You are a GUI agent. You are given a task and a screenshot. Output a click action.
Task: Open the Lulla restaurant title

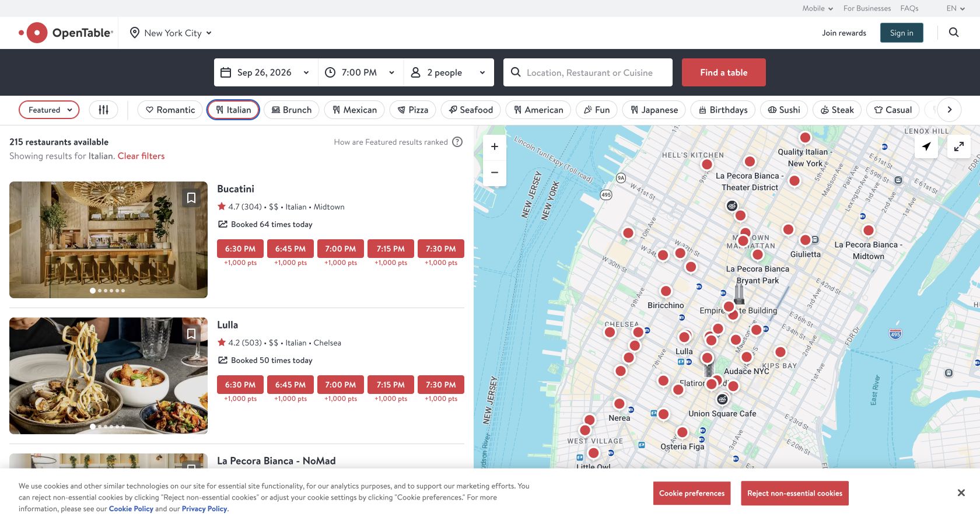228,324
